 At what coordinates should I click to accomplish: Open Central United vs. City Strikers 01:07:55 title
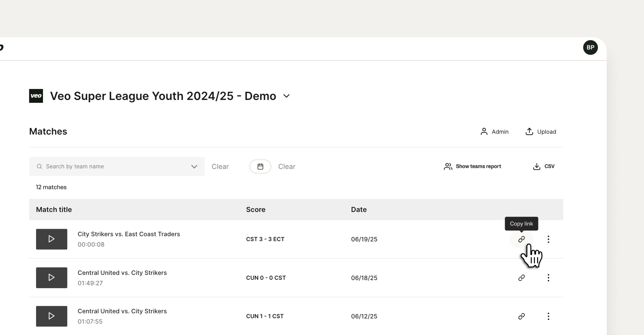(x=122, y=311)
